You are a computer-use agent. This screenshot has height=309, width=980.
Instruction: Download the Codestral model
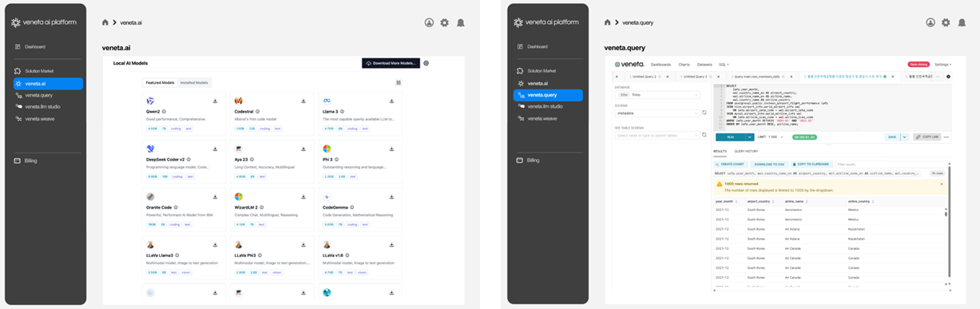(x=304, y=101)
